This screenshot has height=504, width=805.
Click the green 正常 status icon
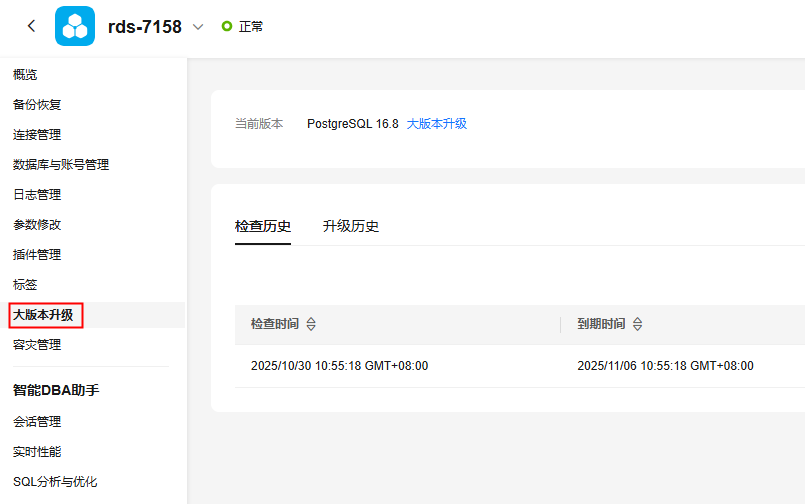point(226,27)
